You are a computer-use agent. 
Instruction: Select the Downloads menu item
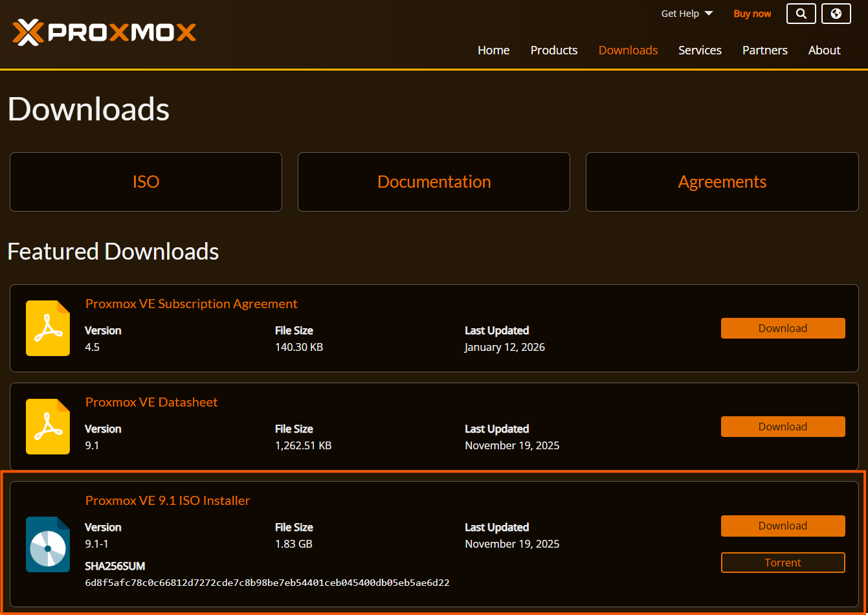click(x=628, y=50)
